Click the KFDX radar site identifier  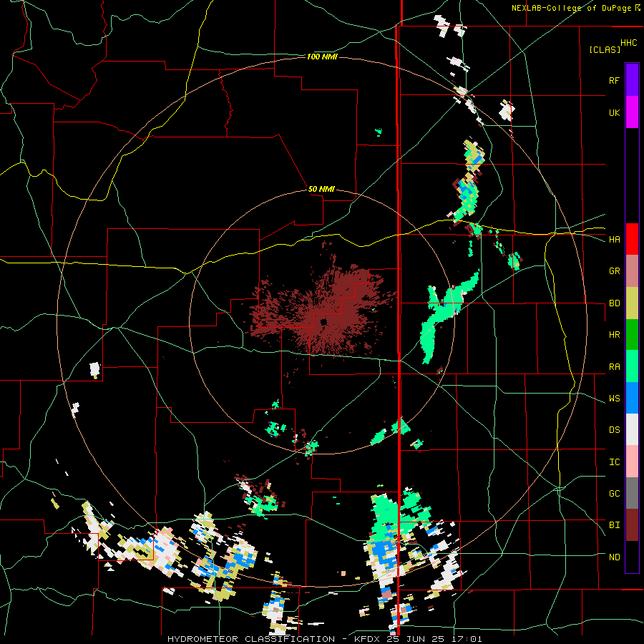coord(368,639)
